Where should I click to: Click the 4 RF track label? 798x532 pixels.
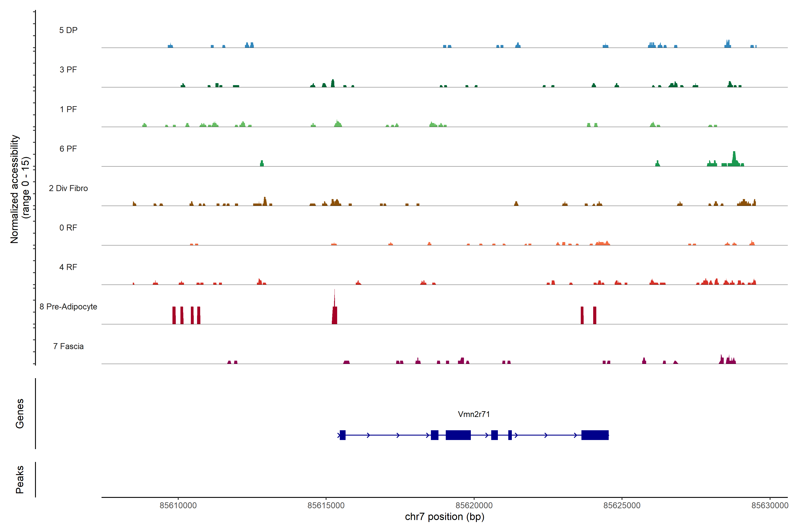pyautogui.click(x=68, y=267)
